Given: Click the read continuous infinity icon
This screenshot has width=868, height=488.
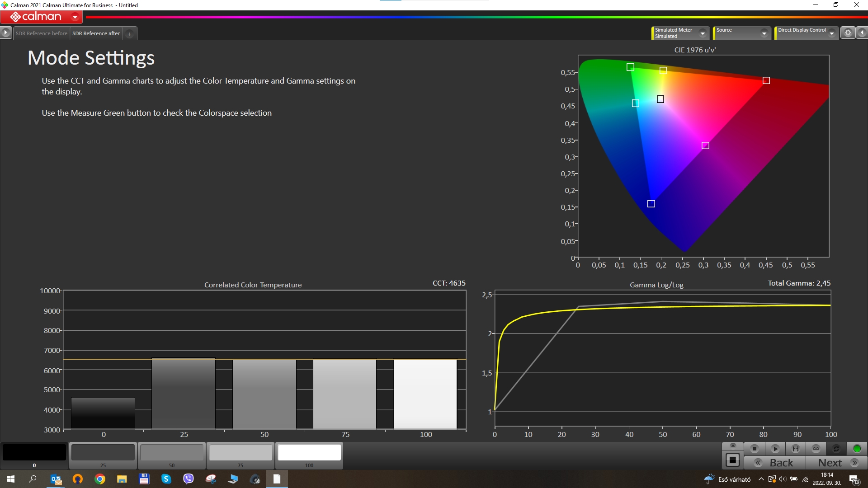Looking at the screenshot, I should [x=816, y=449].
